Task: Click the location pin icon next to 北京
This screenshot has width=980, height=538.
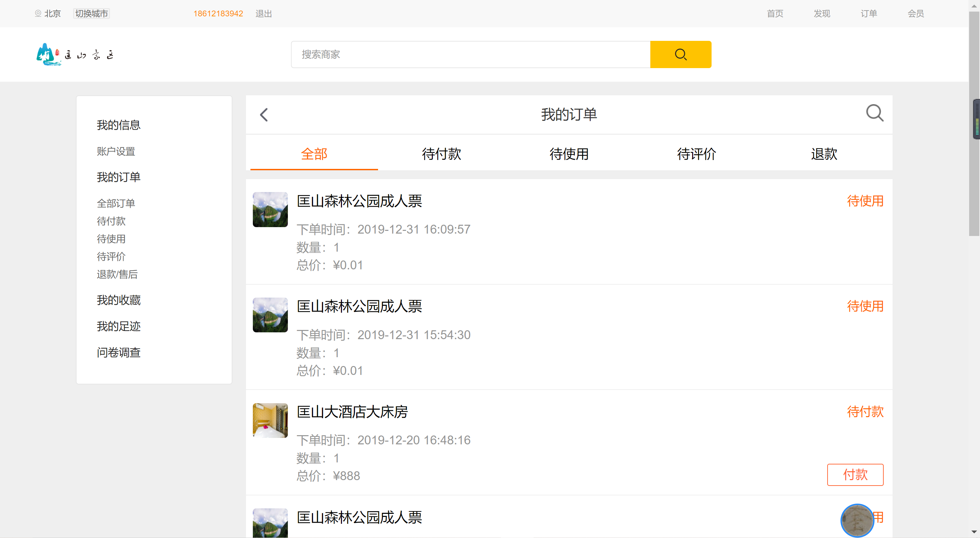Action: (38, 13)
